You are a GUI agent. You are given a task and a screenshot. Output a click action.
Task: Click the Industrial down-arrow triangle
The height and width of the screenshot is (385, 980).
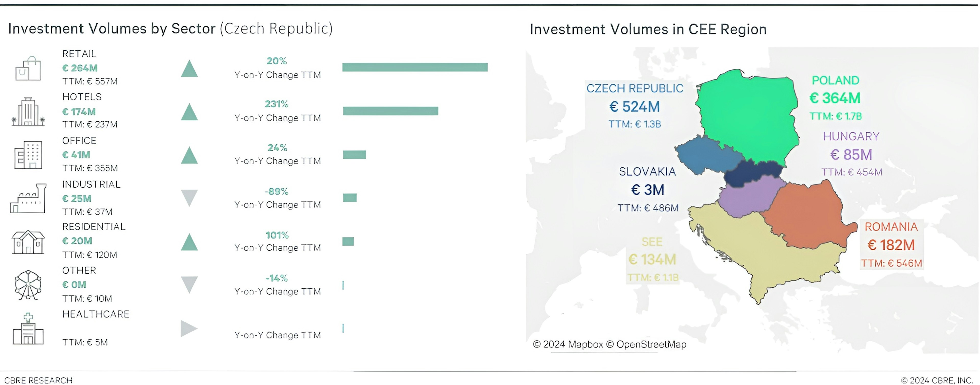(x=189, y=198)
